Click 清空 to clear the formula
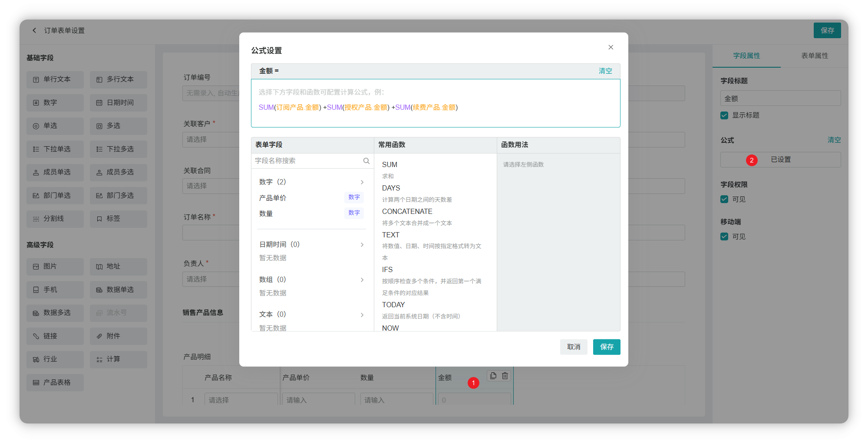The height and width of the screenshot is (443, 868). 605,71
